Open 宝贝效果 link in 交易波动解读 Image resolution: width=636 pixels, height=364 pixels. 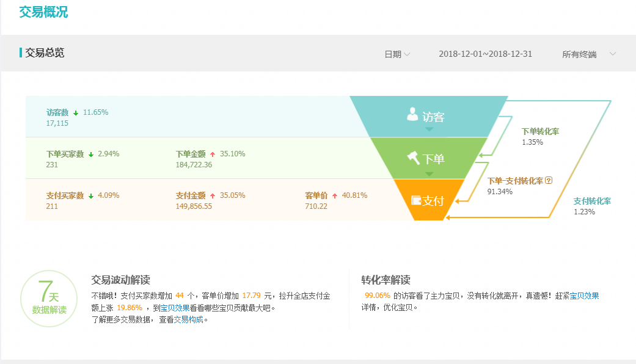pos(175,308)
